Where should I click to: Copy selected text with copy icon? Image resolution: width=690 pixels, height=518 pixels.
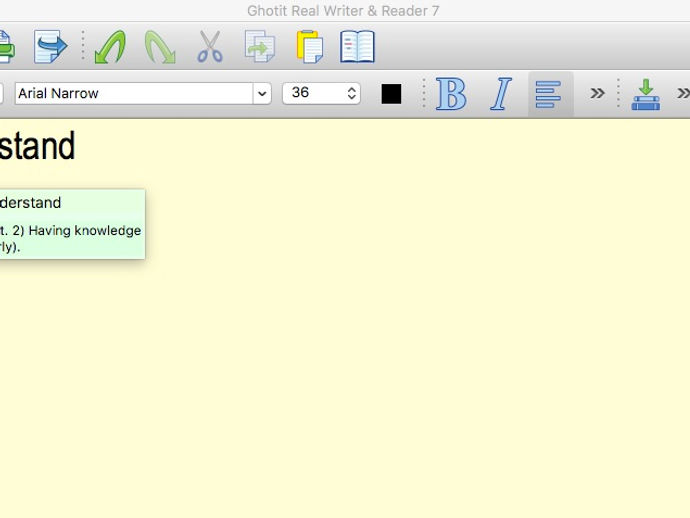[260, 46]
